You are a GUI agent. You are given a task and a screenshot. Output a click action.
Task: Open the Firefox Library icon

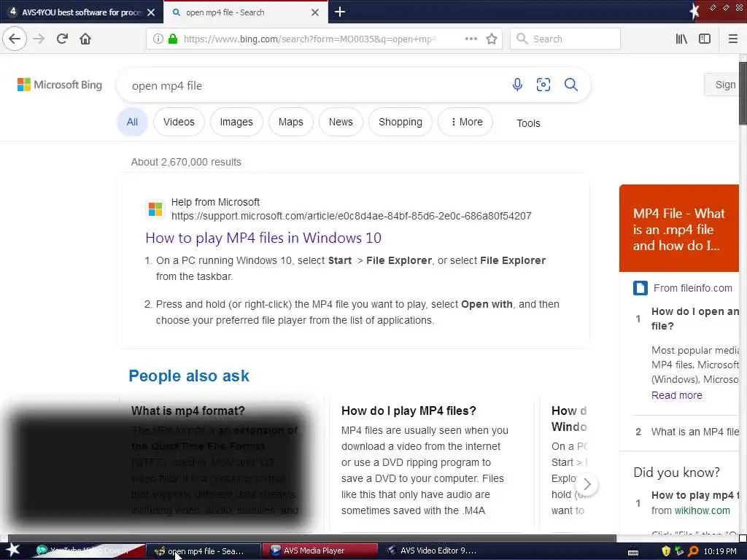681,39
